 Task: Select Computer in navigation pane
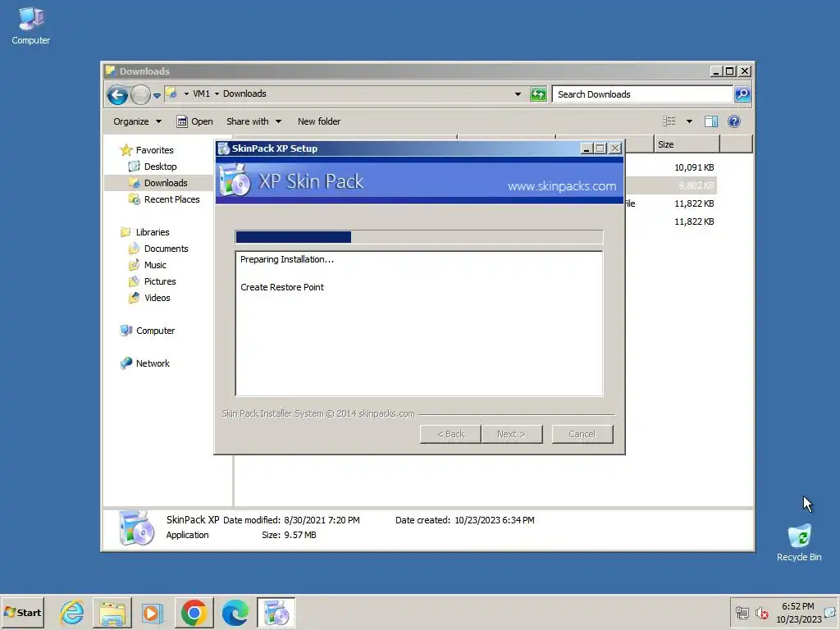(x=148, y=331)
